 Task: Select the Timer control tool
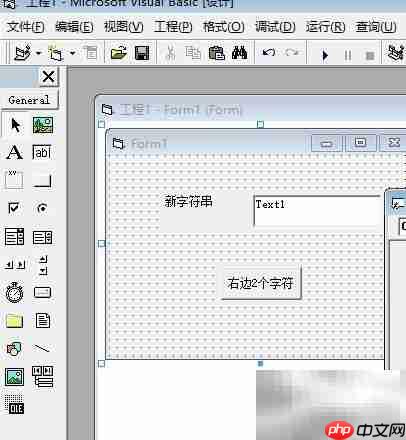(15, 293)
